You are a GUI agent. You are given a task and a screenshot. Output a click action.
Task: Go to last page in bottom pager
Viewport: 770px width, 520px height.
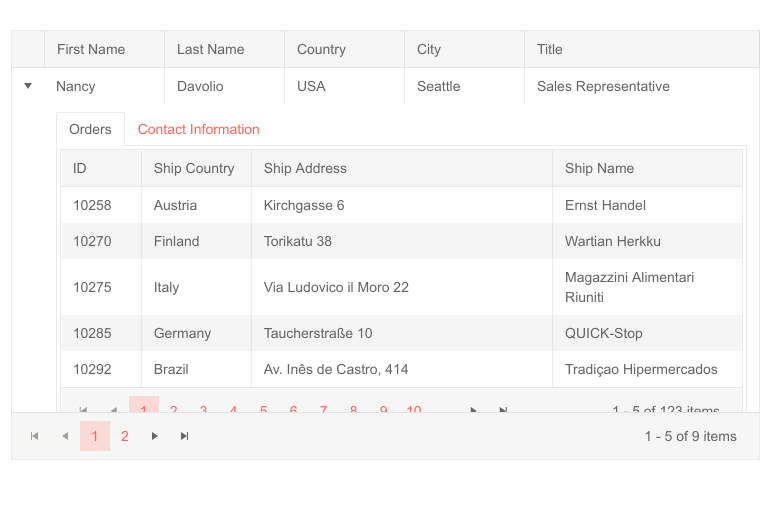pyautogui.click(x=185, y=436)
